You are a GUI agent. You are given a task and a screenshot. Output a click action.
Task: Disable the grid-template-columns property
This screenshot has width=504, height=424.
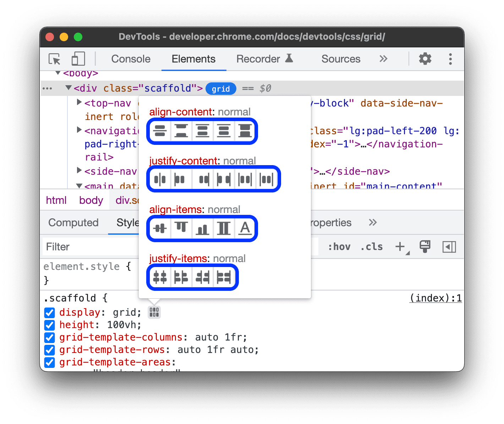(x=49, y=337)
